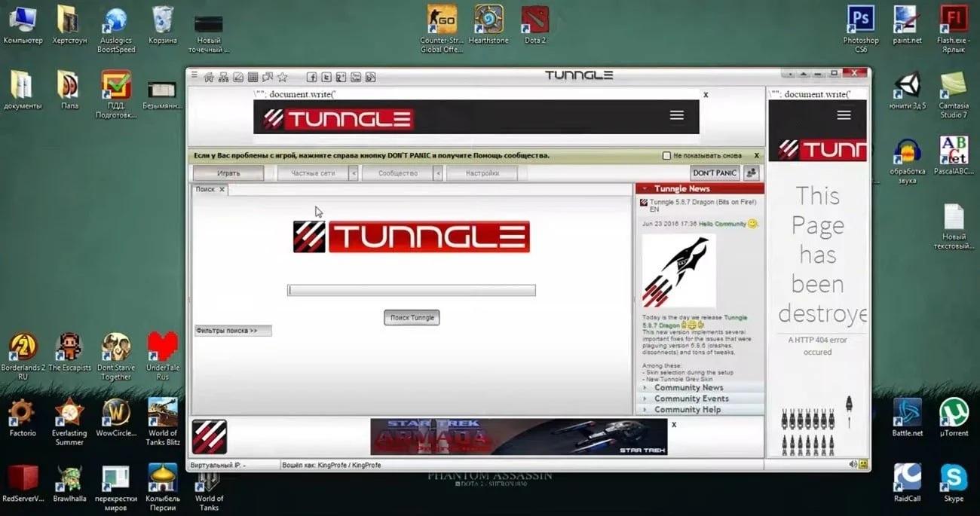Open Brawlhalla desktop shortcut
Screen dimensions: 980x516
(69, 483)
